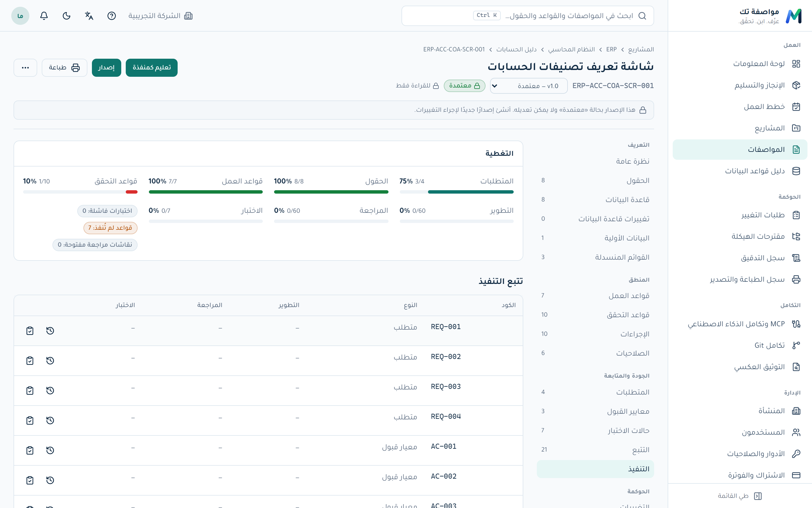Collapse sidebar with طي القائمة
This screenshot has height=508, width=812.
(740, 496)
